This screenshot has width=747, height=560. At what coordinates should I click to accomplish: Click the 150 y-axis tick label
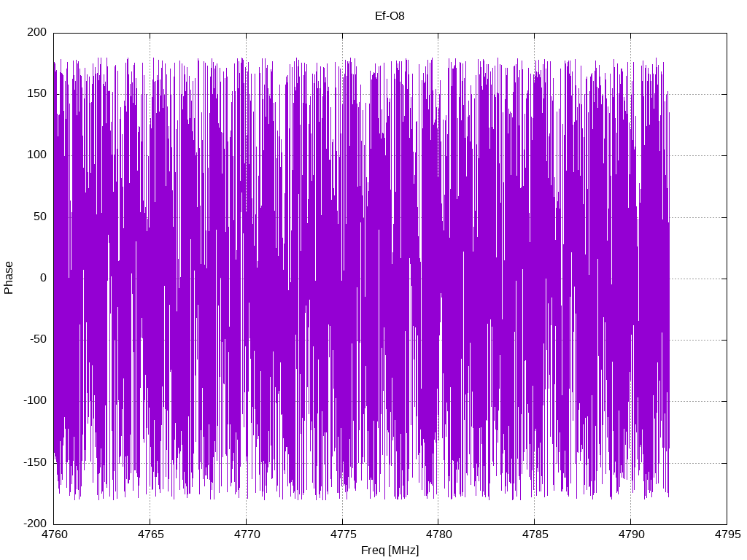coord(37,93)
